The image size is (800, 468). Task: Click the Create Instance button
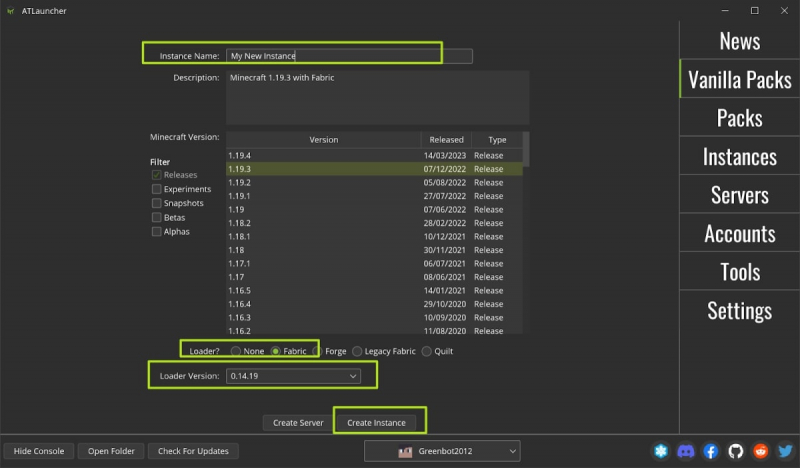[376, 423]
